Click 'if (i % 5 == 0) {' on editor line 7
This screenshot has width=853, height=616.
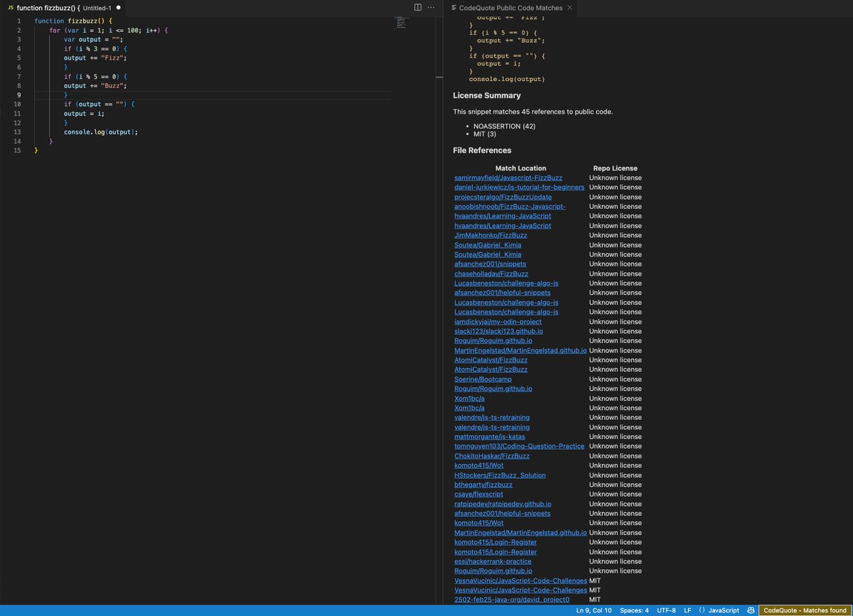tap(95, 77)
